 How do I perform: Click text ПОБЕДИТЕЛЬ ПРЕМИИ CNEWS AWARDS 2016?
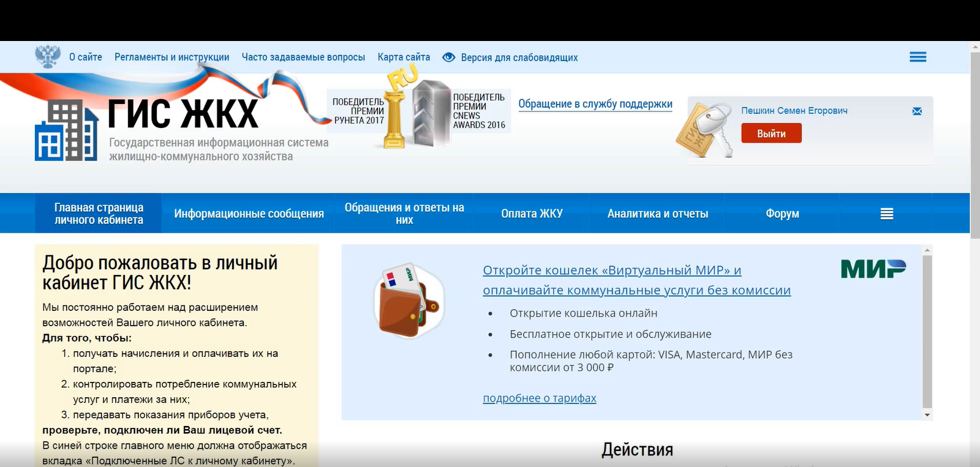479,111
